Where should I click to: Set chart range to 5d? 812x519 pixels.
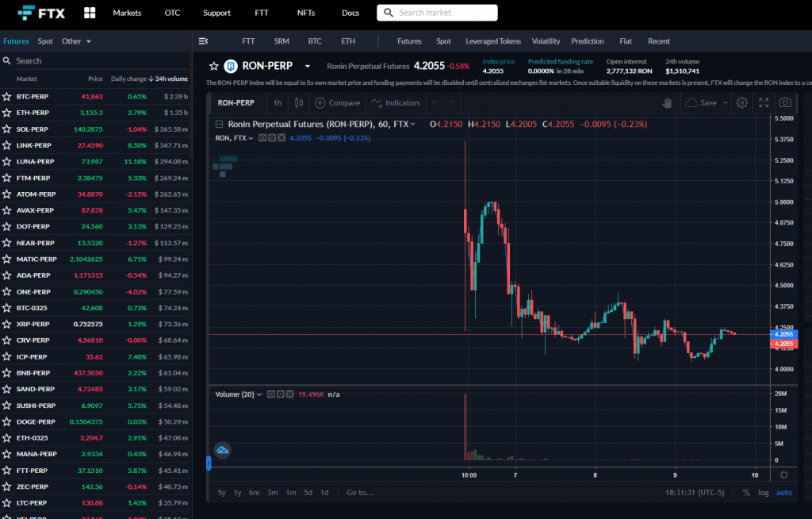tap(308, 493)
